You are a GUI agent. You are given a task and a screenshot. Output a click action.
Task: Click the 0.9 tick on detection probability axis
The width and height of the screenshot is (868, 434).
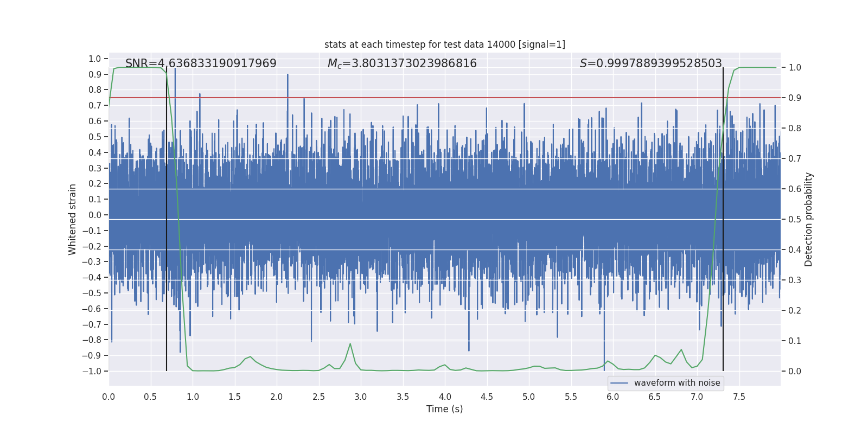(794, 98)
